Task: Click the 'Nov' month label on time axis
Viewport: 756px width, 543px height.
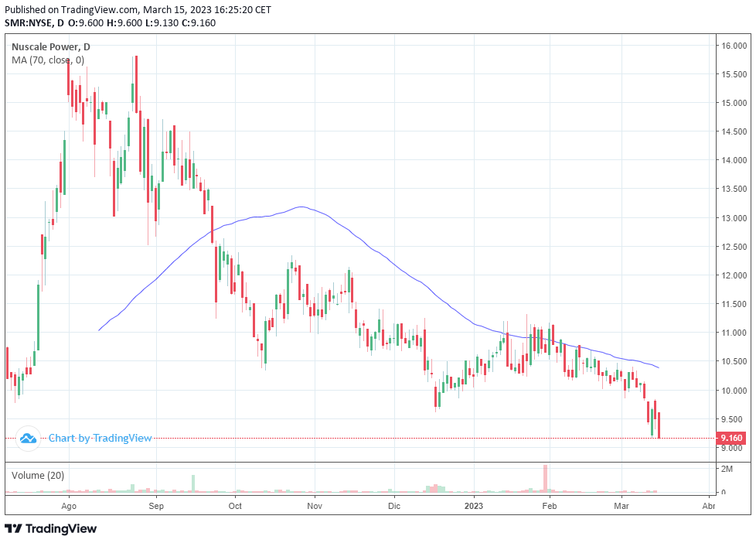Action: tap(315, 506)
